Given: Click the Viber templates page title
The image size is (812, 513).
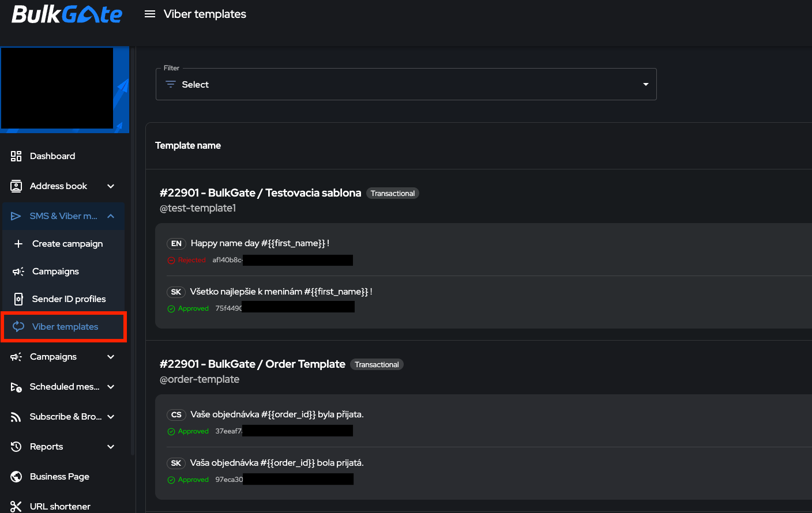Looking at the screenshot, I should click(205, 14).
